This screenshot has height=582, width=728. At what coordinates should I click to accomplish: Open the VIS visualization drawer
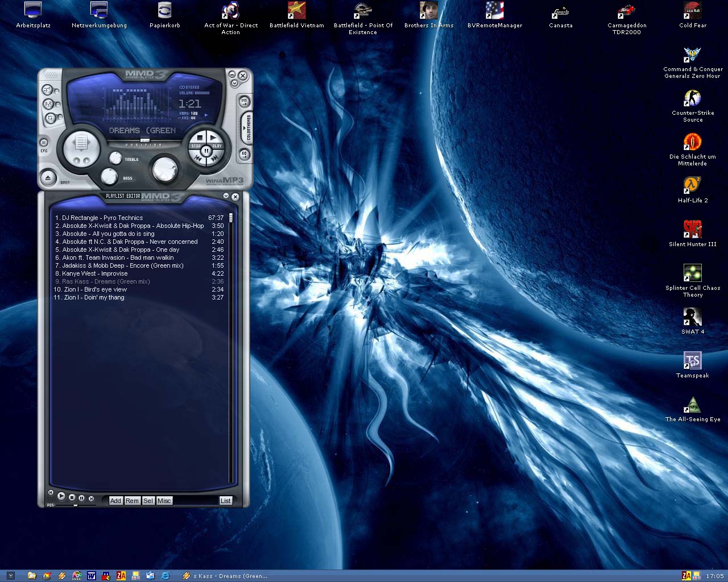point(245,102)
